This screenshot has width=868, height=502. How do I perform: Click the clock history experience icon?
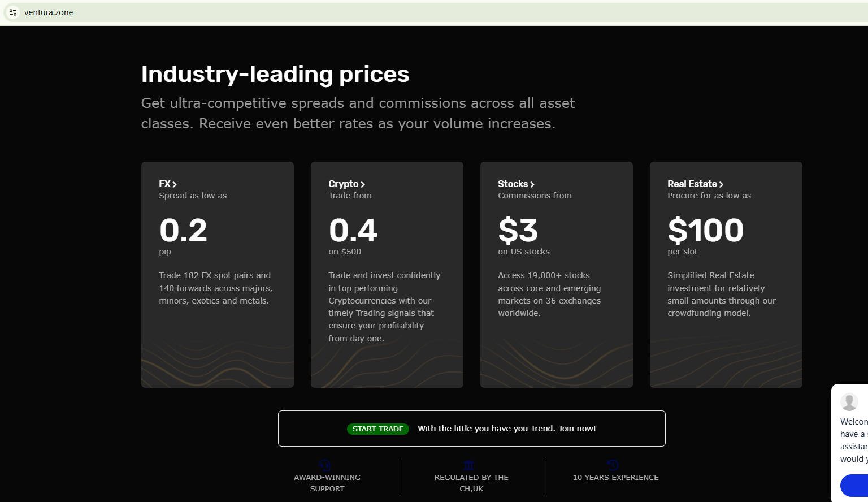613,466
